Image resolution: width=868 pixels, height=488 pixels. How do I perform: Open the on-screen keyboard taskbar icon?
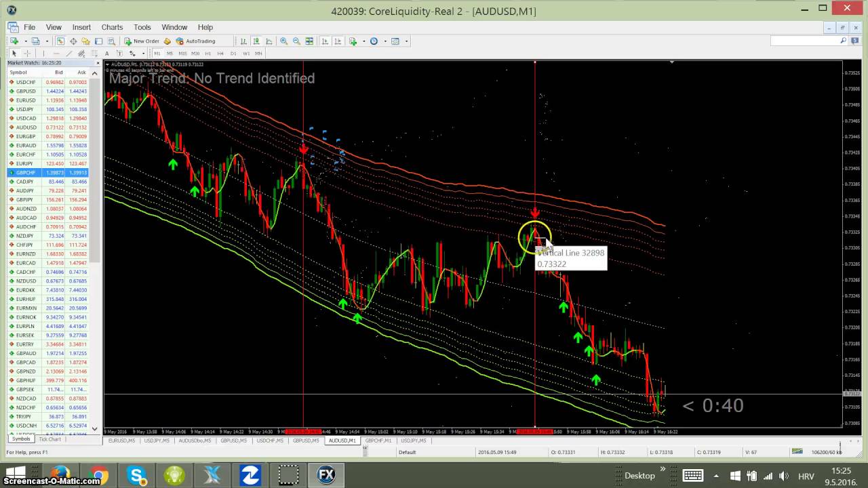(x=692, y=476)
